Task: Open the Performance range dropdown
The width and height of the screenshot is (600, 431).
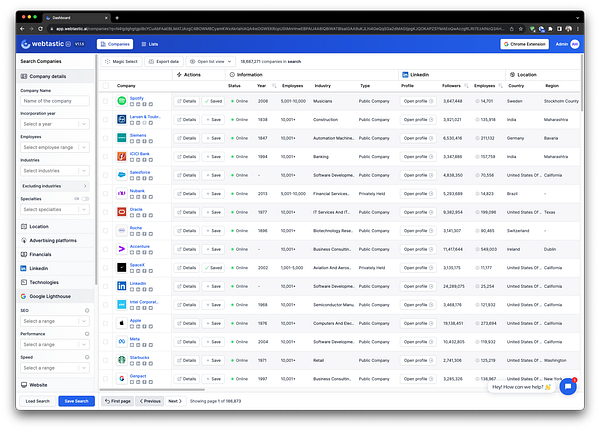Action: pyautogui.click(x=55, y=344)
